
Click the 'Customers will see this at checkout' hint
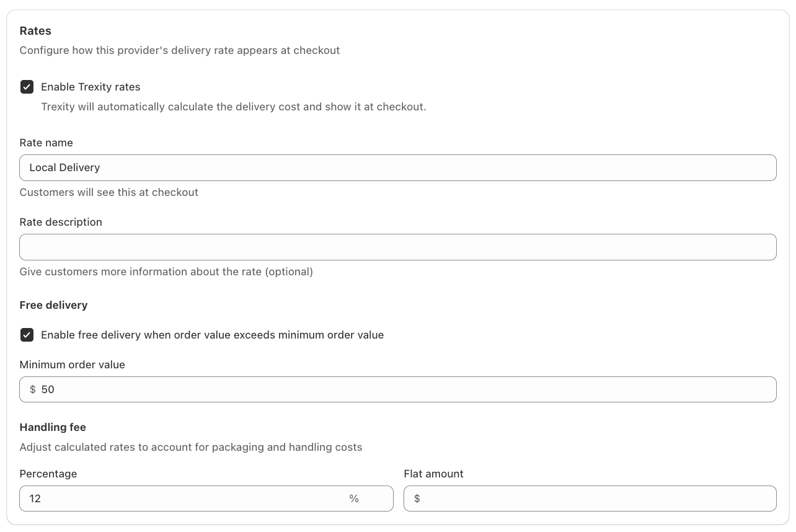109,192
